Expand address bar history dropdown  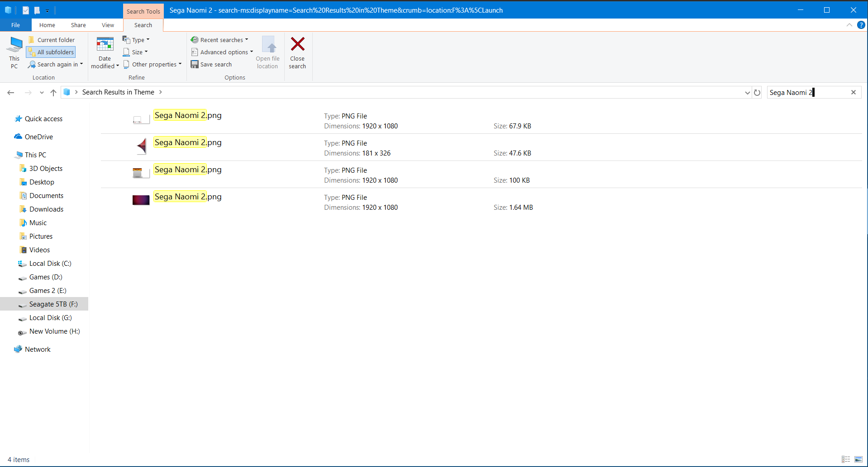pos(747,92)
